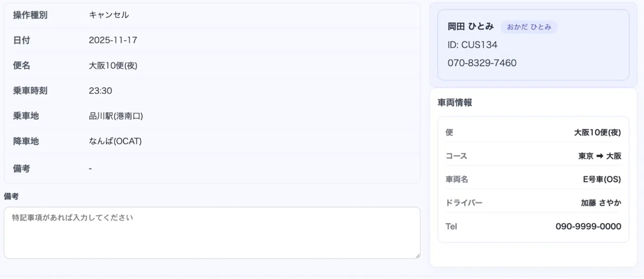Select customer name 岡田 ひとみ

point(471,27)
